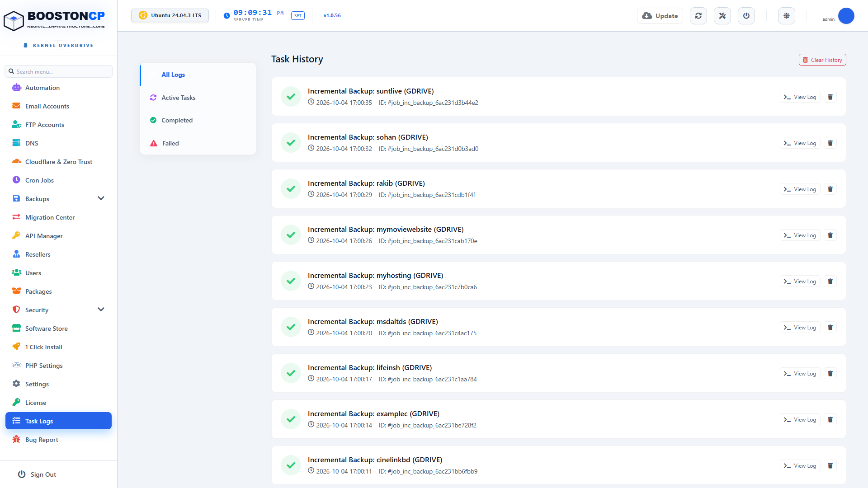The height and width of the screenshot is (488, 868).
Task: Show Active Tasks filter
Action: point(198,98)
